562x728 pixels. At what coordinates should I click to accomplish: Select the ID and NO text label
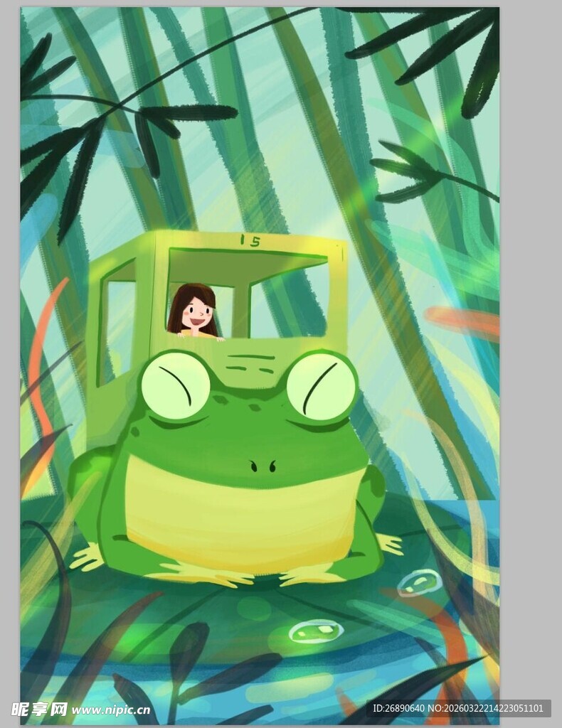458,708
